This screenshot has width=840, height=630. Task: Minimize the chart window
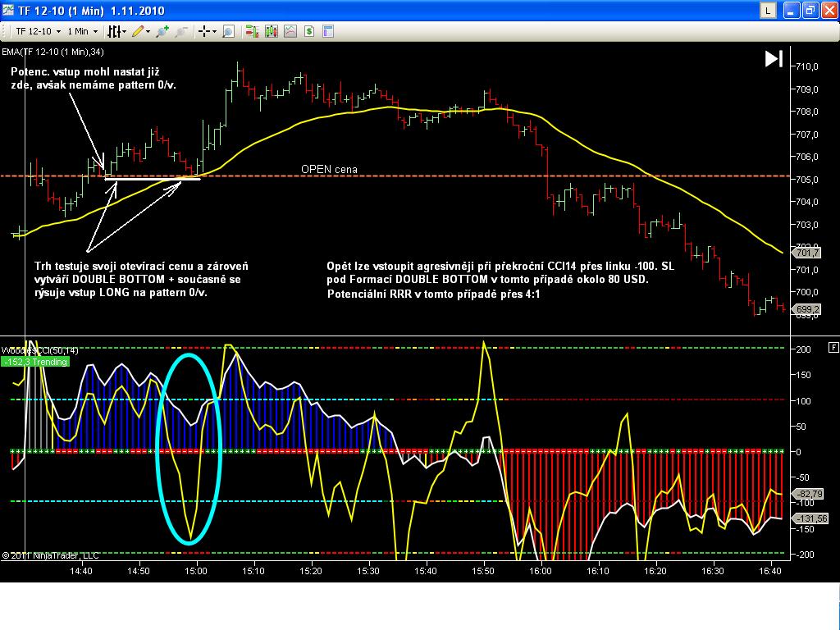(792, 10)
